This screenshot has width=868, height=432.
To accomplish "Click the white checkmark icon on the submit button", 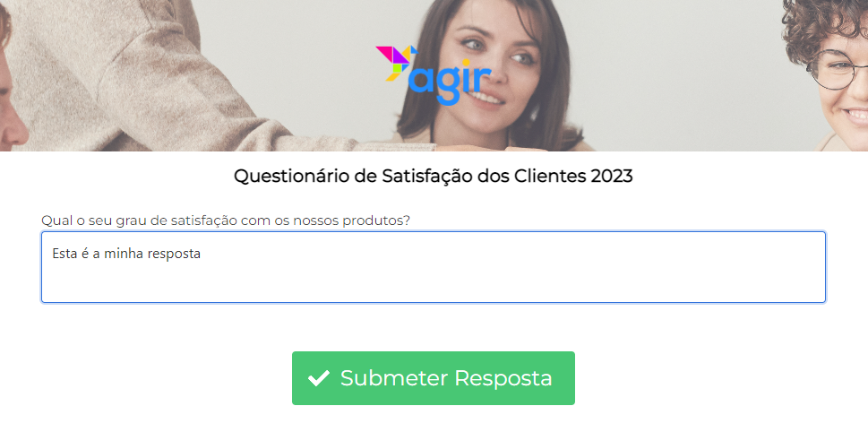I will click(319, 378).
